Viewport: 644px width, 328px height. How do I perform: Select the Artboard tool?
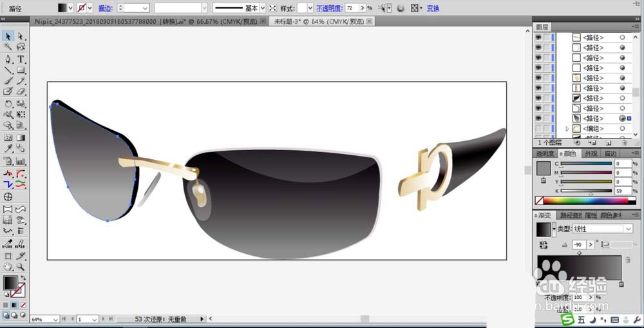click(8, 256)
